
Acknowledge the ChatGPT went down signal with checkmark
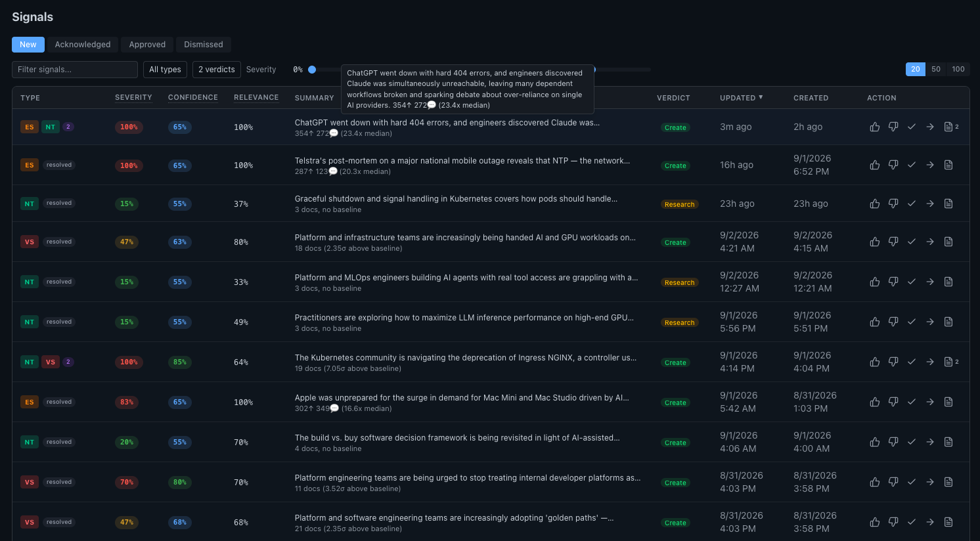912,127
